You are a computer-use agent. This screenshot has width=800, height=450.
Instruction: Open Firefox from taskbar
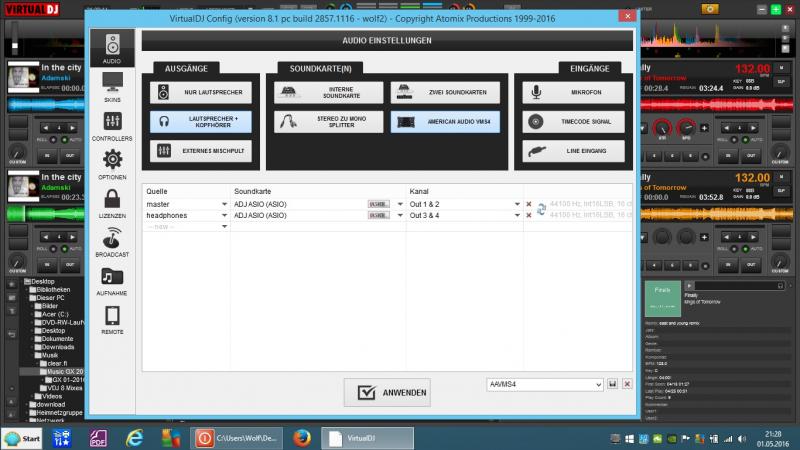302,438
